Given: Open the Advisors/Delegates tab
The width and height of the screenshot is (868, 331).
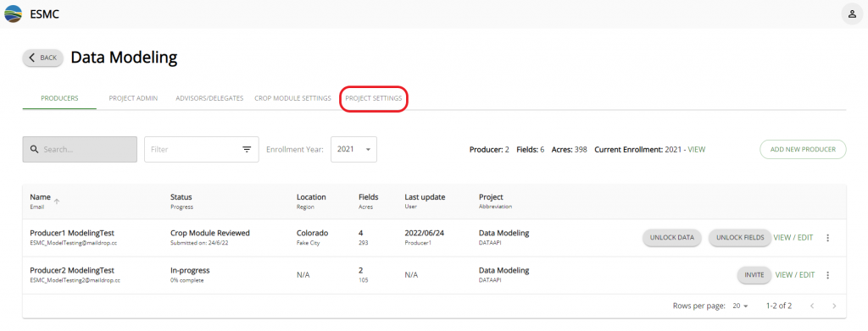Looking at the screenshot, I should pyautogui.click(x=209, y=98).
